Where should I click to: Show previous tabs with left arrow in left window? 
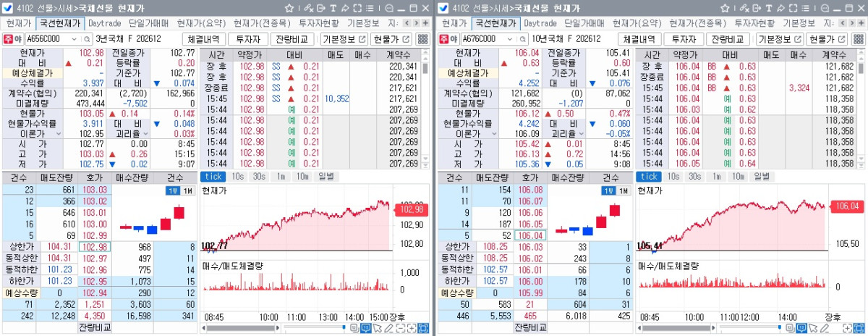[x=407, y=23]
